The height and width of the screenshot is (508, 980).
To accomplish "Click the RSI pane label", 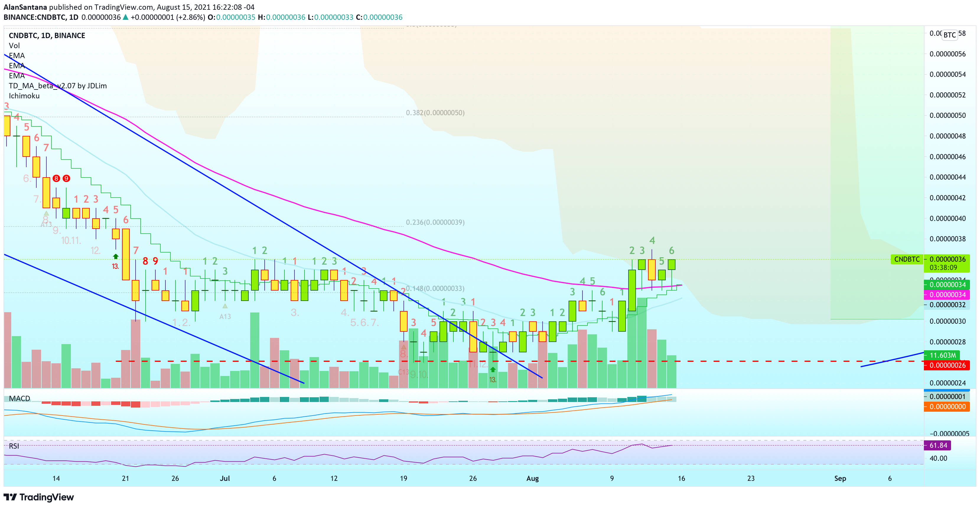I will (14, 446).
